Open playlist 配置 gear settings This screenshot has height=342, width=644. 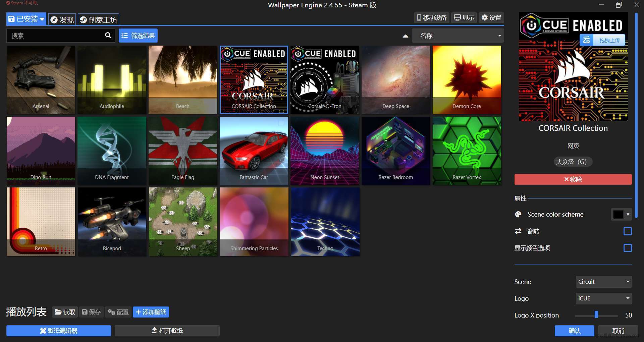tap(118, 312)
